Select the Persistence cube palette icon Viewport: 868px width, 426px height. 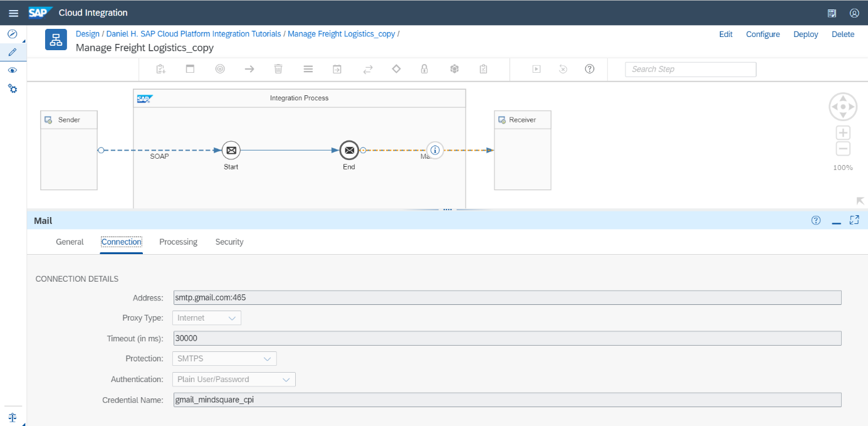point(454,69)
